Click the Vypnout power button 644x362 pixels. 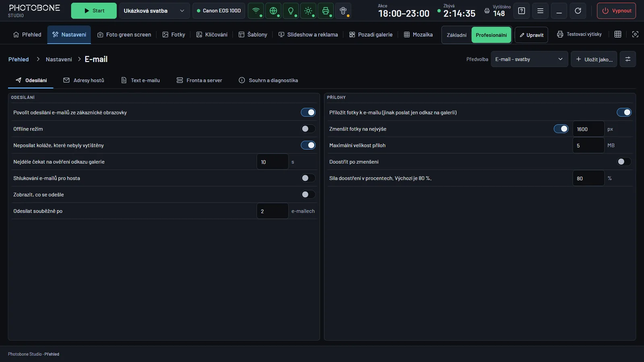tap(617, 11)
